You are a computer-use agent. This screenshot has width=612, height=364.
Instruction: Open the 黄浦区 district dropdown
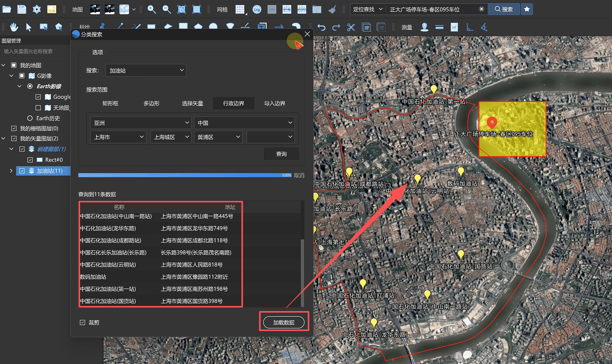pos(218,137)
